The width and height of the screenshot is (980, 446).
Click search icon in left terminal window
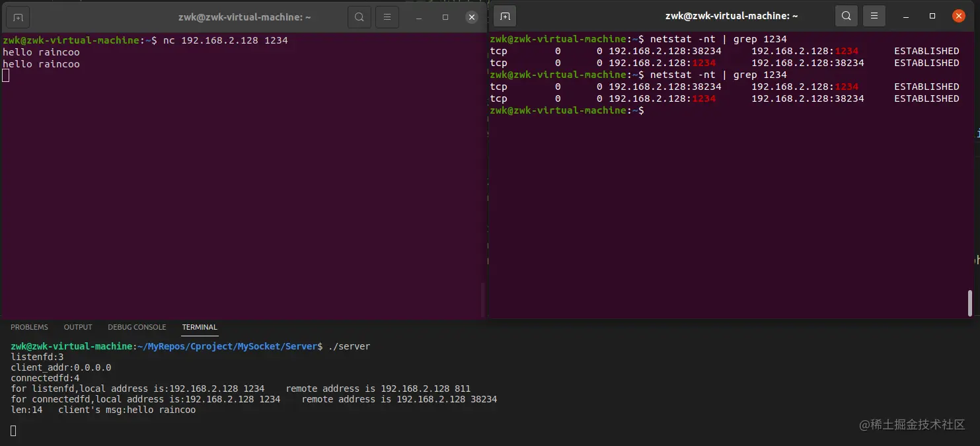[359, 17]
